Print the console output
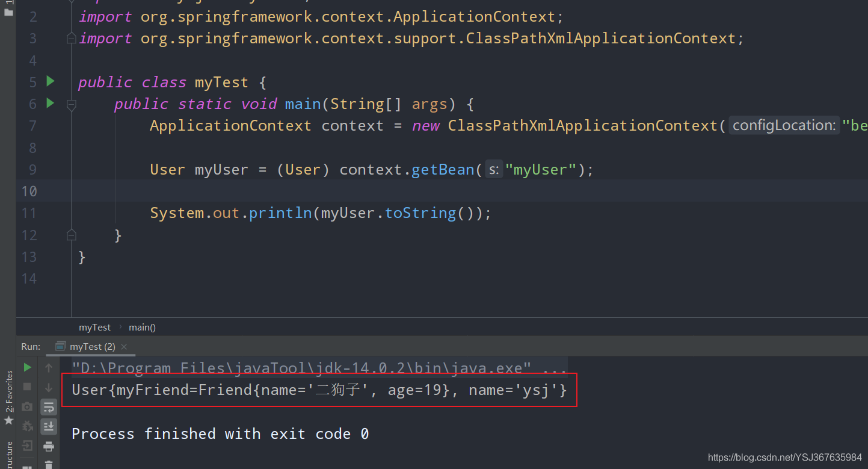 pyautogui.click(x=49, y=446)
